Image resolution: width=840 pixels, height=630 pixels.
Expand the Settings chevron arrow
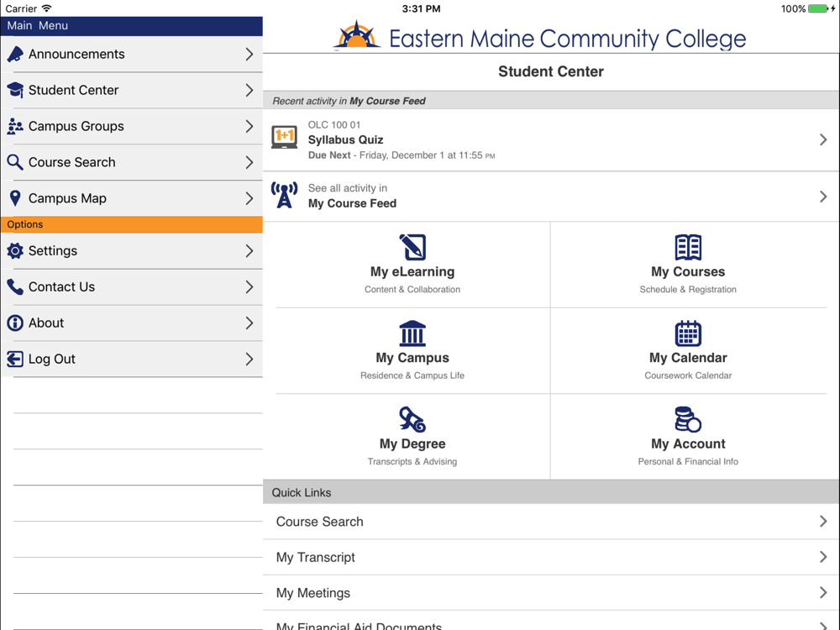pos(249,250)
